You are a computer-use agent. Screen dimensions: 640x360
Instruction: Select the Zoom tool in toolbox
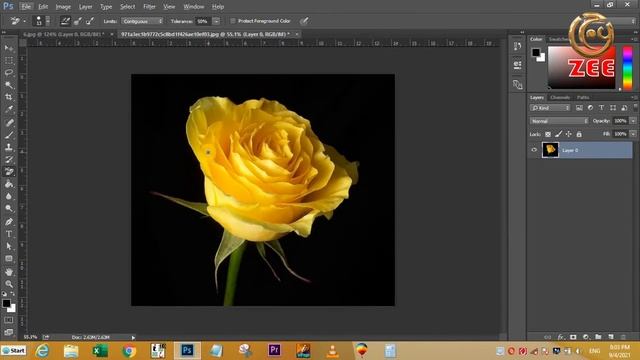click(9, 284)
